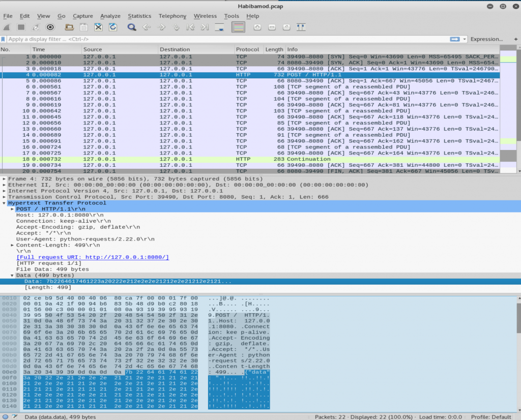Image resolution: width=521 pixels, height=420 pixels.
Task: Toggle packet colorization rules button
Action: pos(238,27)
